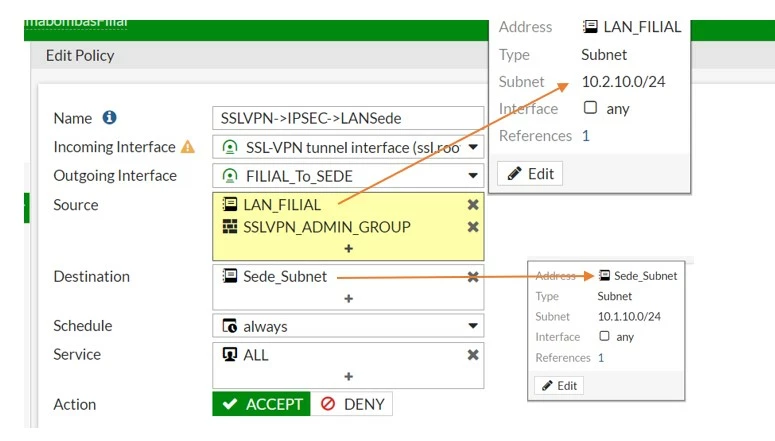Edit the LAN_FILIAL address object
The width and height of the screenshot is (775, 441).
point(530,174)
